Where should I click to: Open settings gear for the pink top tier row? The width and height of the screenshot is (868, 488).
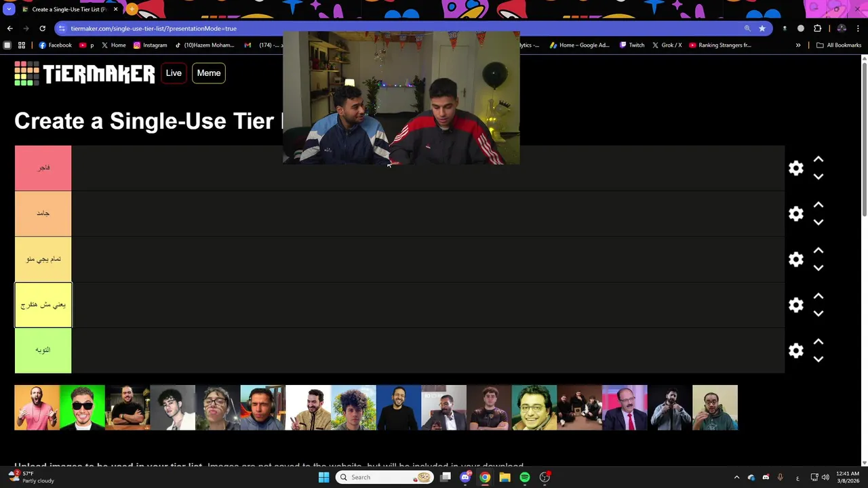(x=796, y=168)
